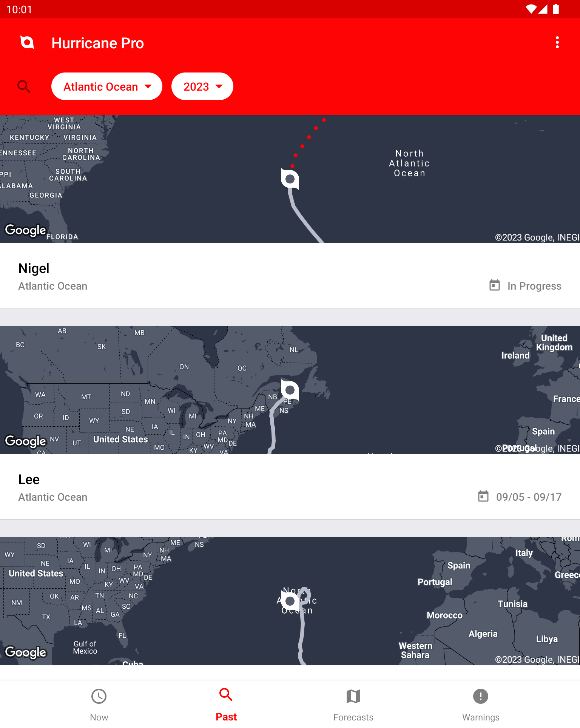
Task: Open the Atlantic Ocean basin dropdown
Action: [107, 86]
